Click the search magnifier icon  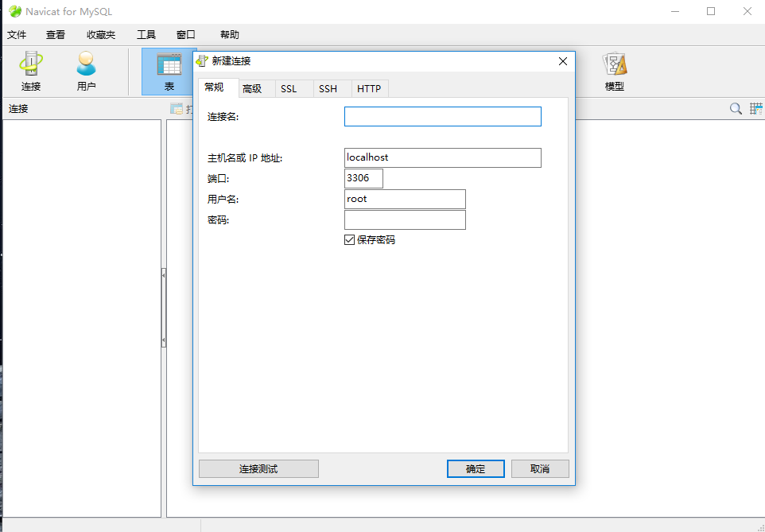click(735, 108)
